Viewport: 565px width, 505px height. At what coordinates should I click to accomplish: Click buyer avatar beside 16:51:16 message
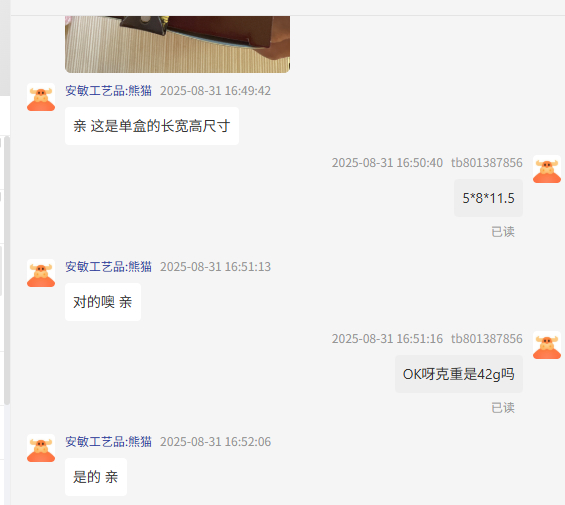tap(547, 345)
